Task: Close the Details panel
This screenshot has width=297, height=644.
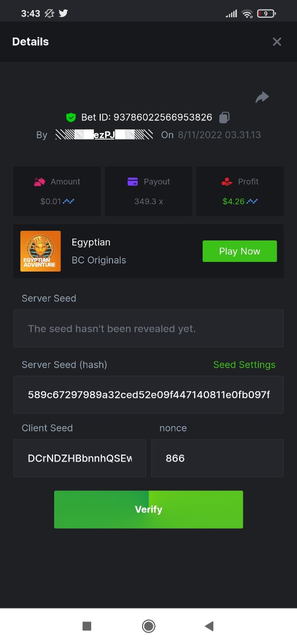Action: click(277, 42)
